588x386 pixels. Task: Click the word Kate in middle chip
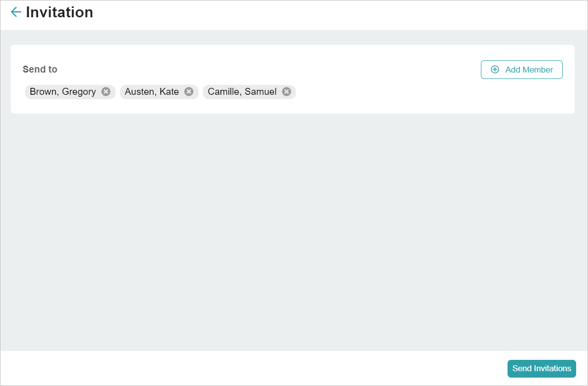point(169,92)
